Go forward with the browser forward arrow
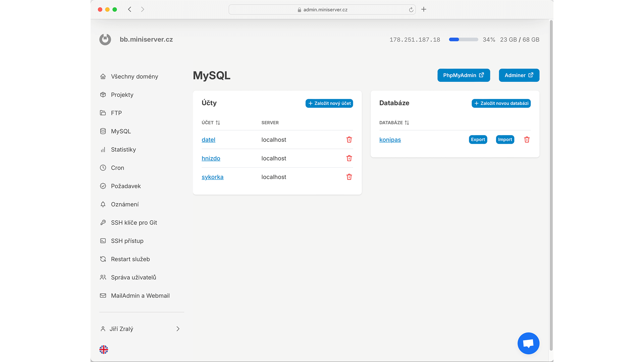The height and width of the screenshot is (362, 644). click(x=143, y=9)
